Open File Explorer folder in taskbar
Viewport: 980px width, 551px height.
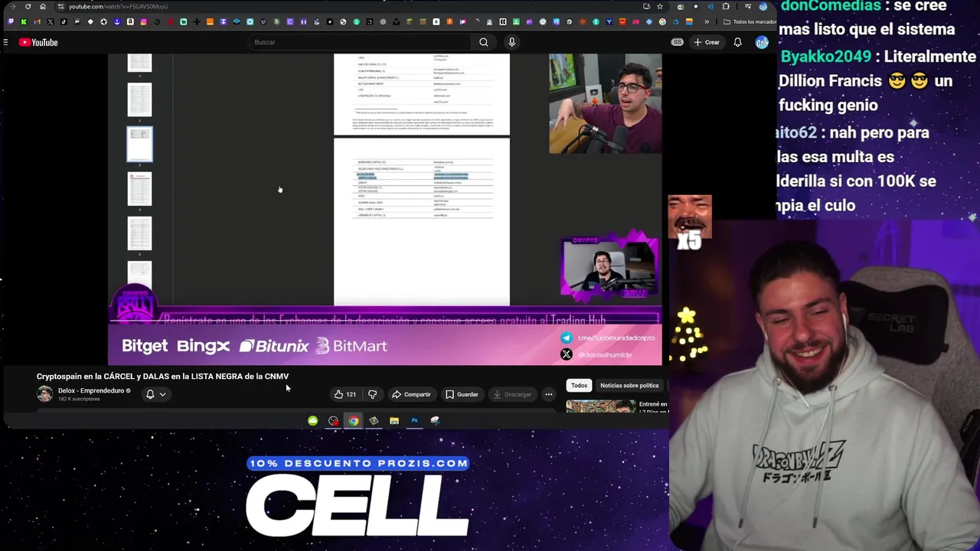(394, 420)
